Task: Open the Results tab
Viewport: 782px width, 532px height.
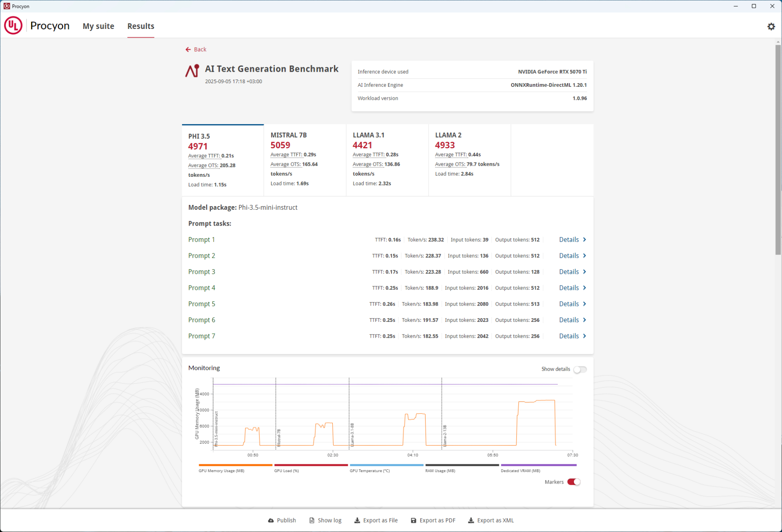Action: (141, 26)
